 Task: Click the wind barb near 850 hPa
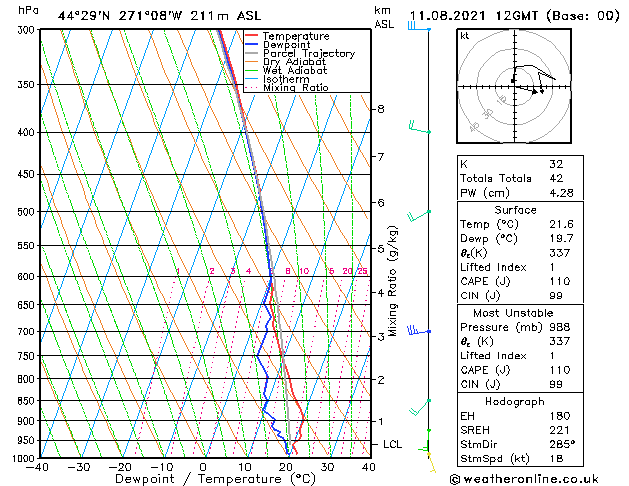pos(420,407)
